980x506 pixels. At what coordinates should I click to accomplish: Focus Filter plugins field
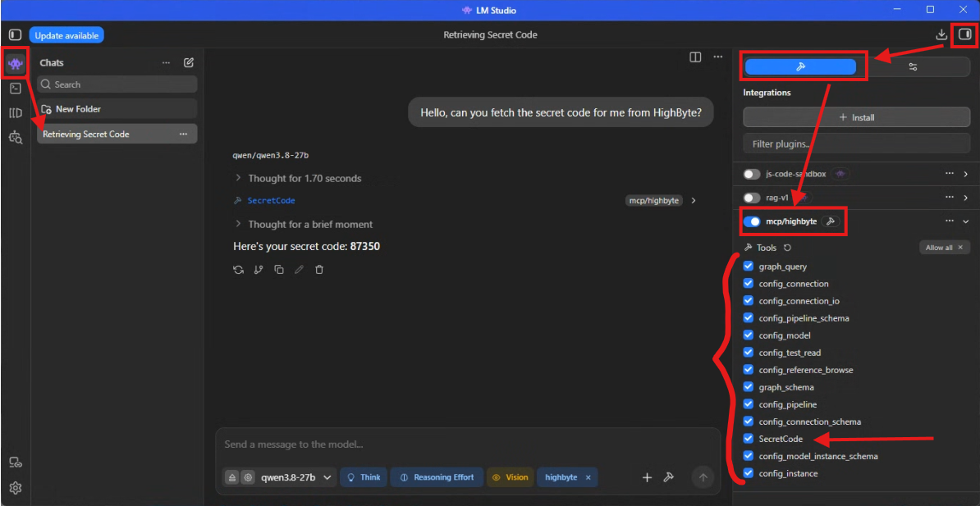856,144
